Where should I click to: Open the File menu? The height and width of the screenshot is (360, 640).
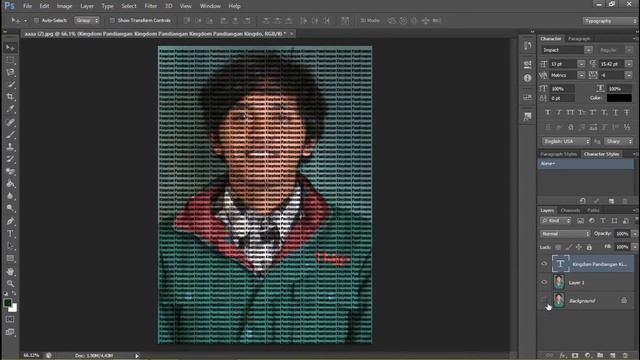[27, 6]
